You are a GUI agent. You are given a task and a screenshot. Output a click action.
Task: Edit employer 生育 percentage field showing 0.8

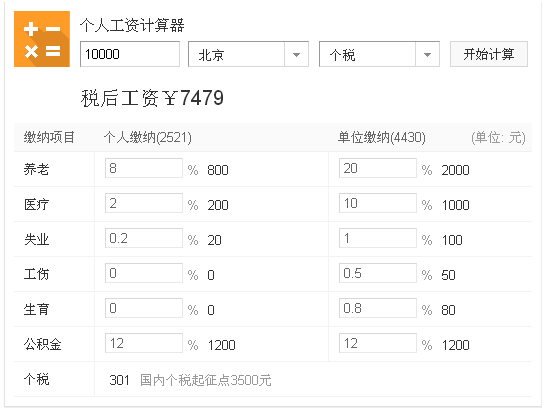[x=377, y=308]
